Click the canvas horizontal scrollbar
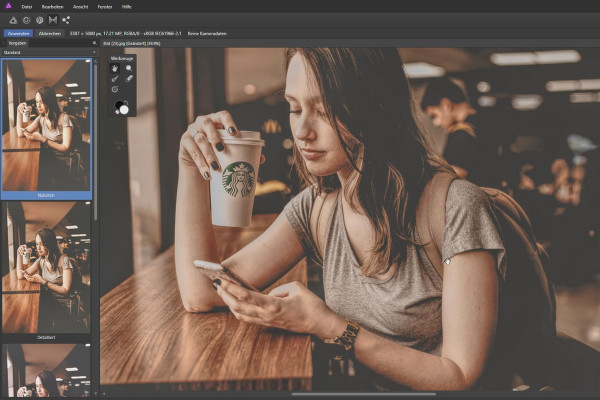The width and height of the screenshot is (600, 400). tap(364, 394)
